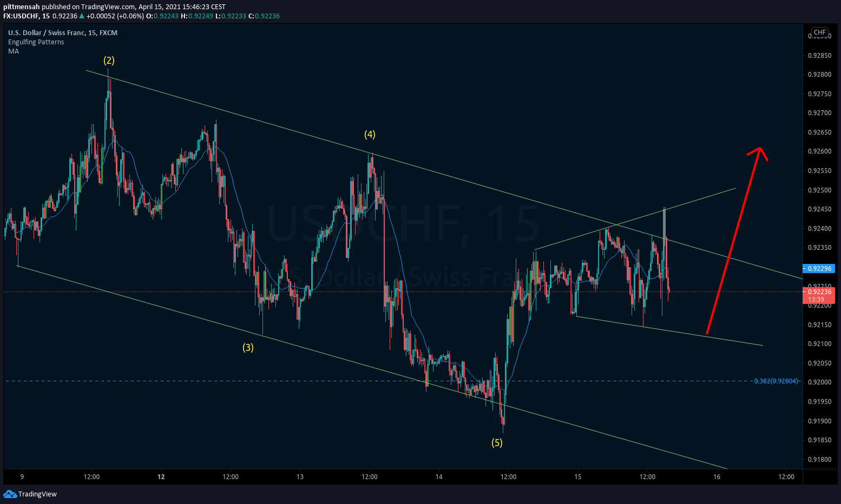Click the date label 9 on time axis
This screenshot has width=841, height=504.
tap(22, 477)
